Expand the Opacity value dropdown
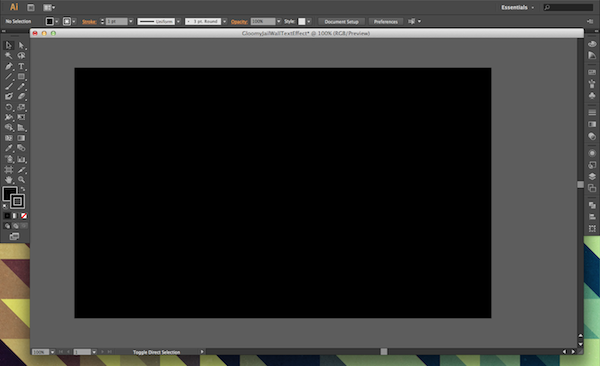600x366 pixels. (279, 21)
